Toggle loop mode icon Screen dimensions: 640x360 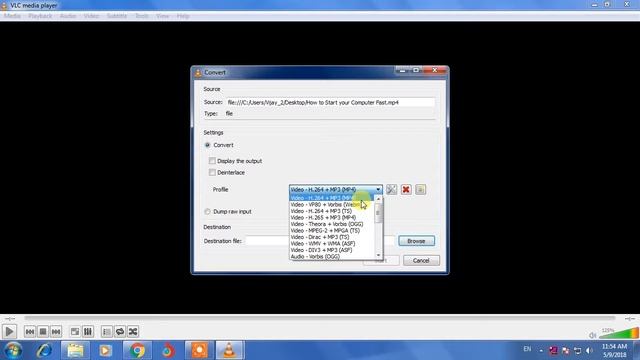click(x=120, y=331)
